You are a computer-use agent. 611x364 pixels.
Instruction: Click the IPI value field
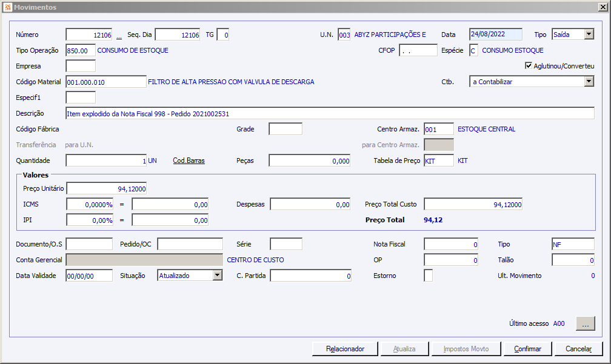coord(170,220)
